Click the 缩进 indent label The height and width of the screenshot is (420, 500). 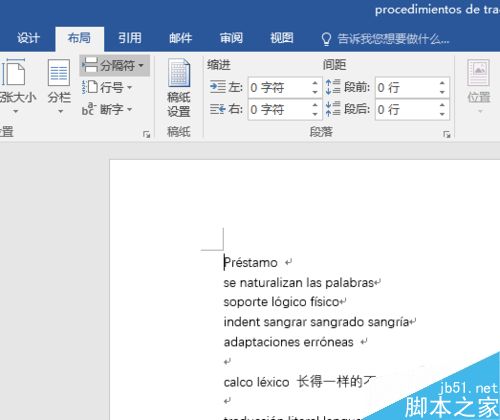[219, 65]
